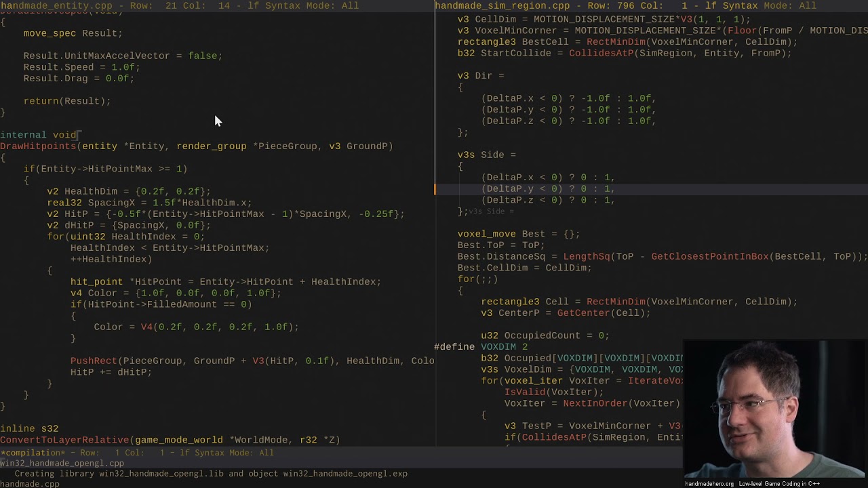Click 'for(uint32 HealthIndex = 0;' line

[x=125, y=237]
